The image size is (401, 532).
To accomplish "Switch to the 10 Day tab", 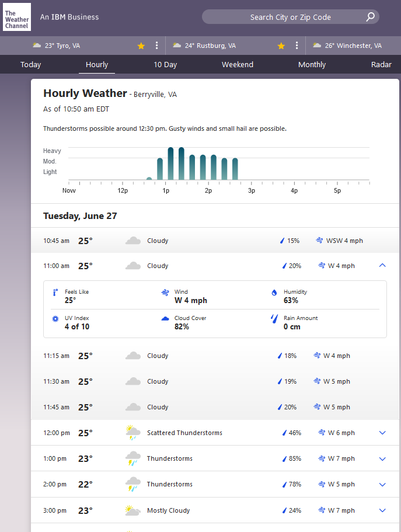I will 165,64.
